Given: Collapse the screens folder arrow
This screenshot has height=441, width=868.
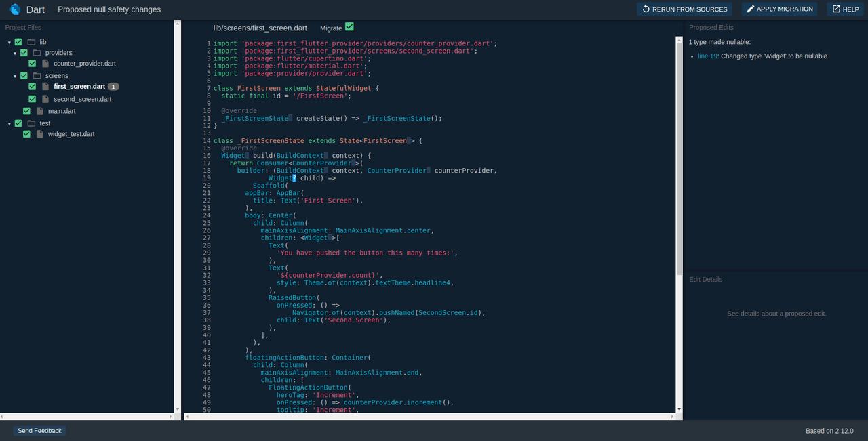Looking at the screenshot, I should [x=15, y=76].
